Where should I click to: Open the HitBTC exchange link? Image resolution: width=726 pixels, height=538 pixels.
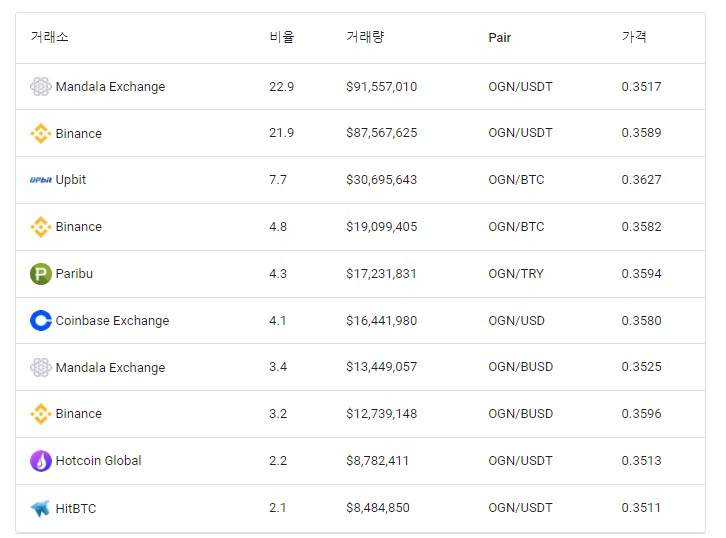click(x=76, y=509)
